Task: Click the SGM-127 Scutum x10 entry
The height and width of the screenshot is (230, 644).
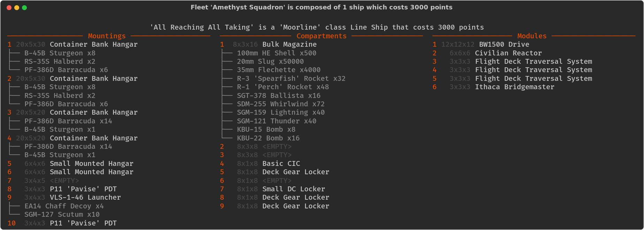Action: tap(62, 214)
